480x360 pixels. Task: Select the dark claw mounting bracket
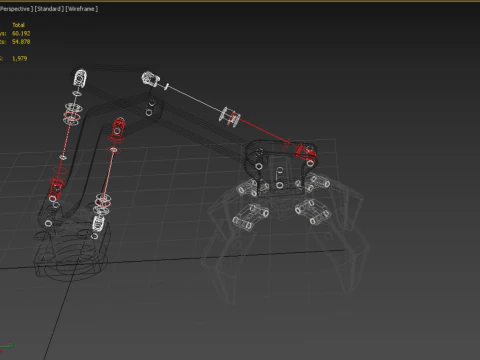tap(281, 167)
